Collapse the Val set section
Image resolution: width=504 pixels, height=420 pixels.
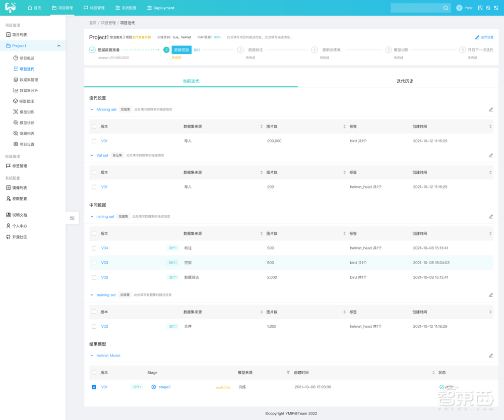pos(92,155)
